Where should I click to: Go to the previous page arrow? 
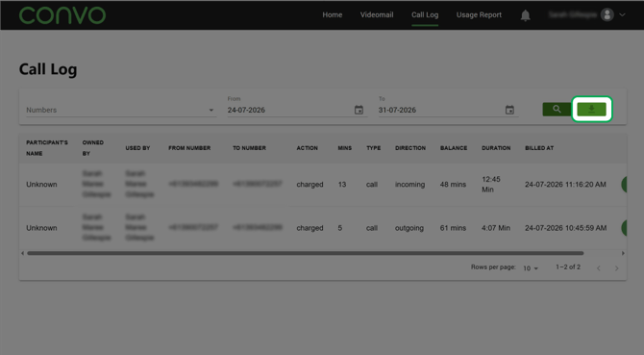pyautogui.click(x=599, y=268)
